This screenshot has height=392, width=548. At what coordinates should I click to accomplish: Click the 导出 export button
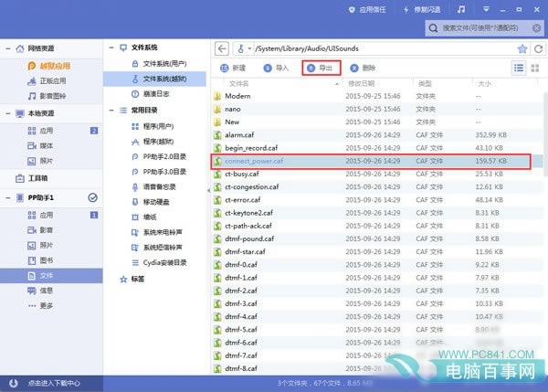tap(321, 68)
